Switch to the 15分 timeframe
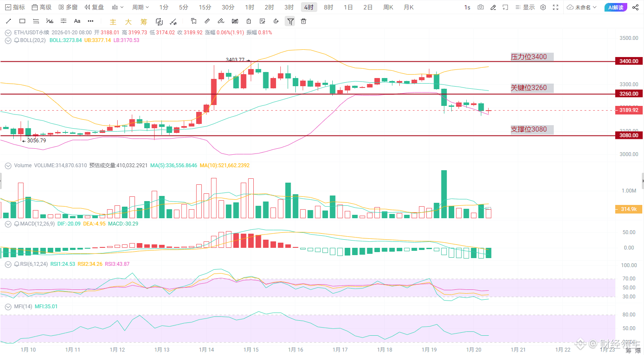 tap(205, 7)
